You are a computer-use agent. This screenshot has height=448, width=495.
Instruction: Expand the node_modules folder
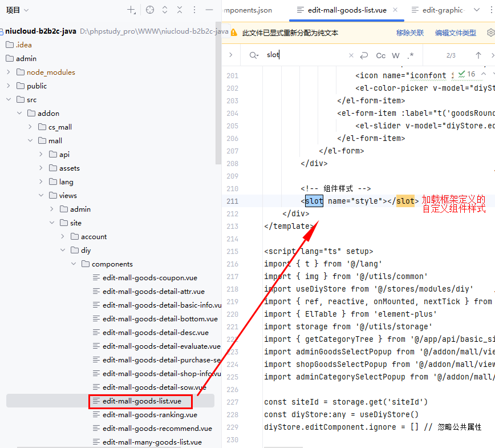pyautogui.click(x=9, y=72)
